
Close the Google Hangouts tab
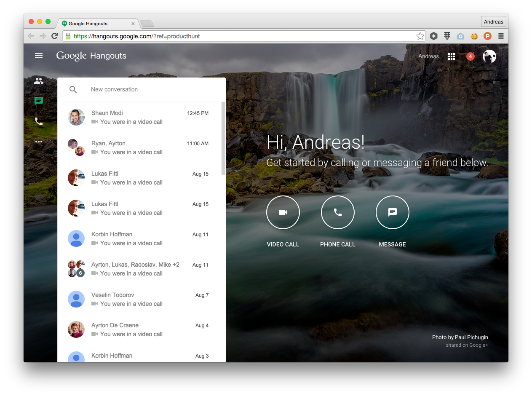pos(133,24)
